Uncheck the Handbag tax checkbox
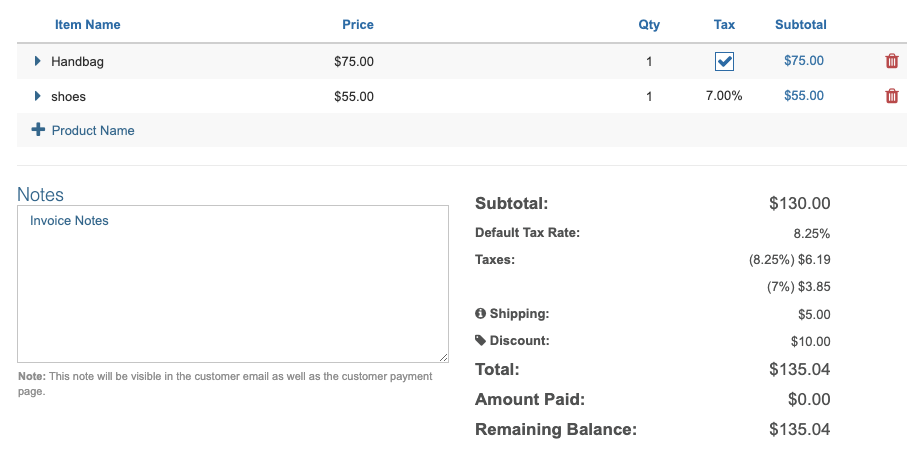This screenshot has height=476, width=922. pos(725,62)
